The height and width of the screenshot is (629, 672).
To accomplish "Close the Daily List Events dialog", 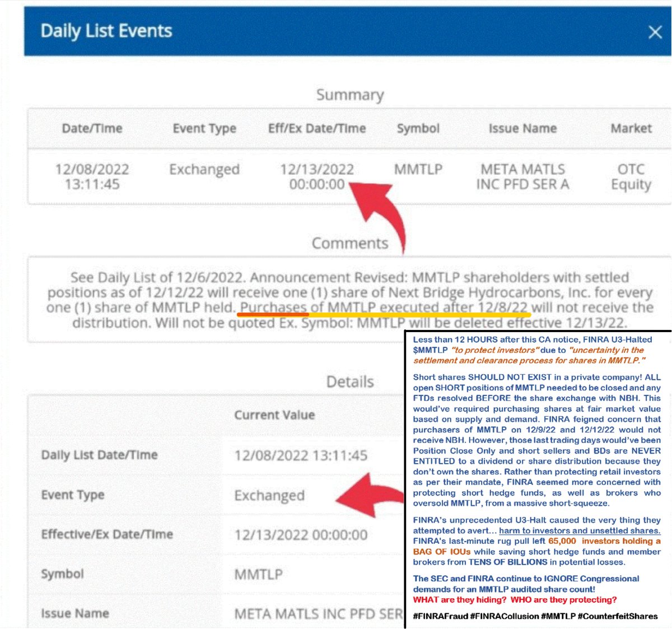I will pos(655,32).
